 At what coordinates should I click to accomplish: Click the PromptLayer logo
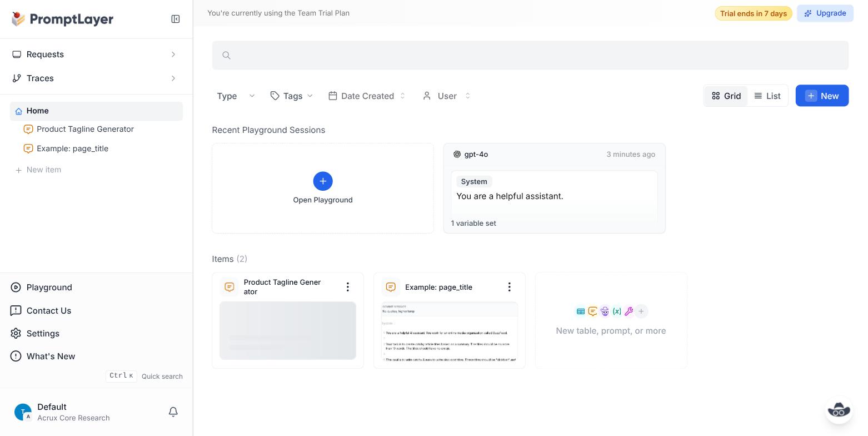click(62, 19)
